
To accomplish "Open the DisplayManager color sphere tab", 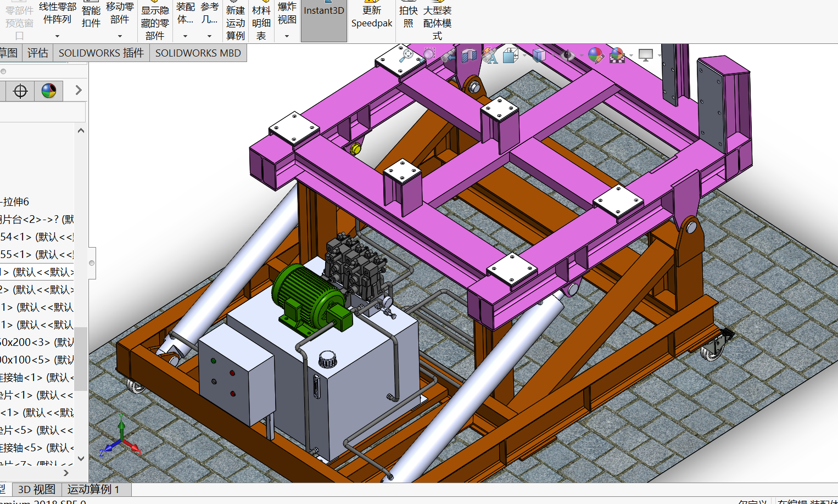I will 49,91.
